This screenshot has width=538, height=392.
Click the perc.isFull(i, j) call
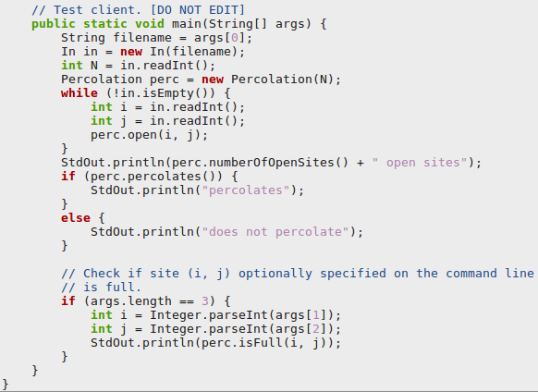[263, 343]
